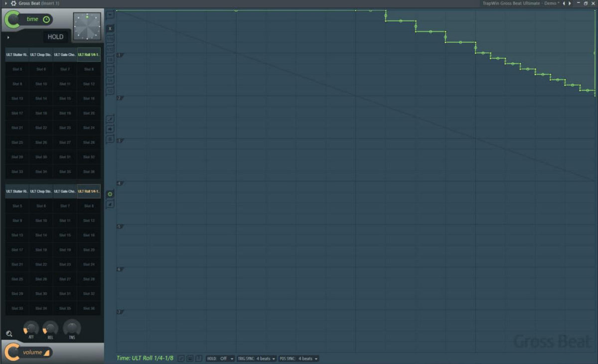Toggle the HOLD button
This screenshot has height=364, width=598.
pos(55,37)
